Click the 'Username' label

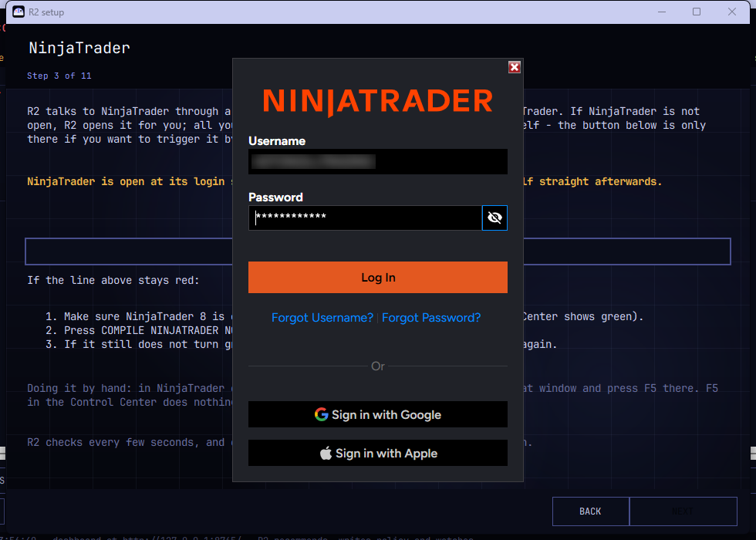click(277, 140)
